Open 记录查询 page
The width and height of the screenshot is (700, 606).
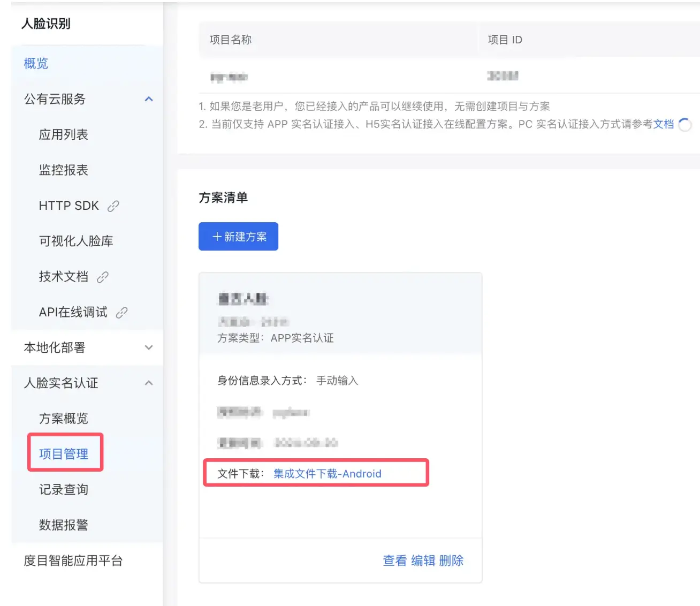tap(63, 490)
